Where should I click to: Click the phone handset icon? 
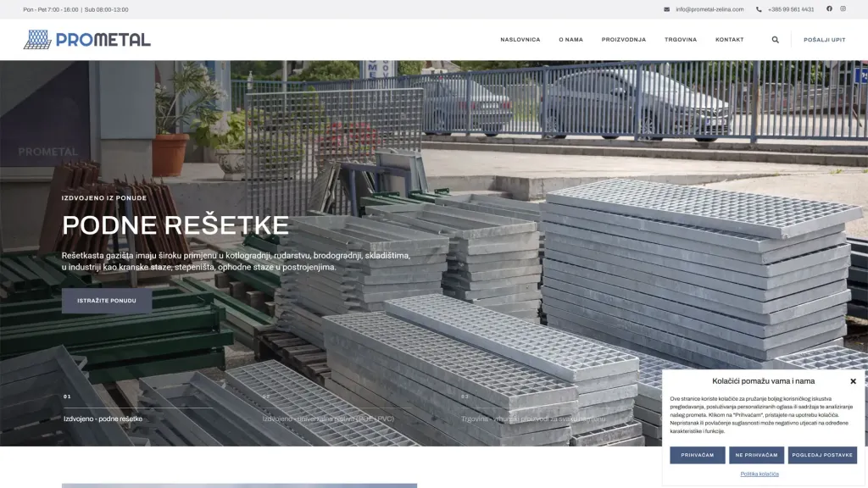(759, 9)
